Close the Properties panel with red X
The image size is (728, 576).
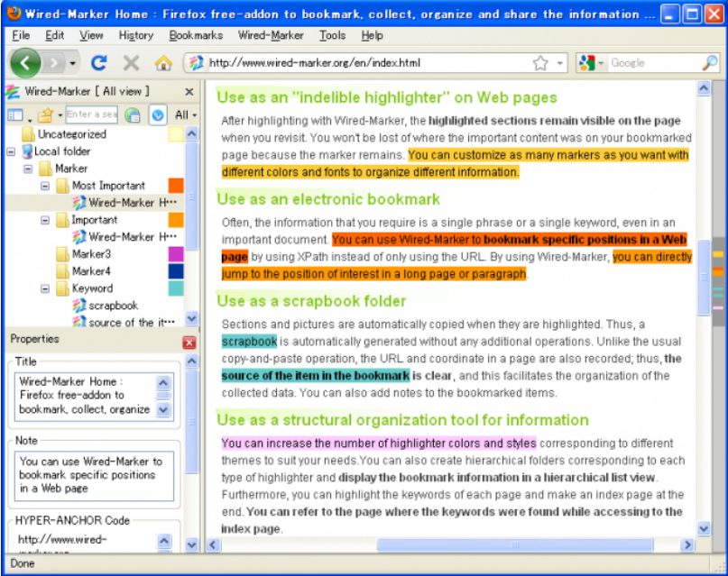tap(189, 343)
